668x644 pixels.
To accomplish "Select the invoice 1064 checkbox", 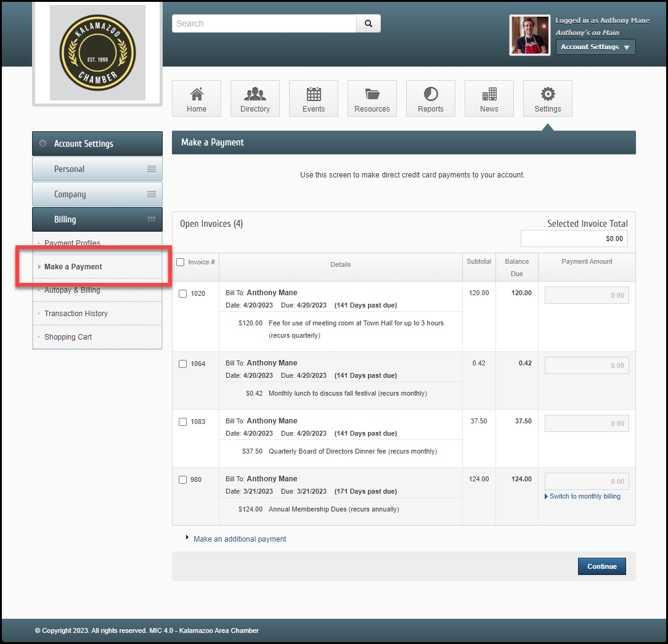I will point(182,364).
